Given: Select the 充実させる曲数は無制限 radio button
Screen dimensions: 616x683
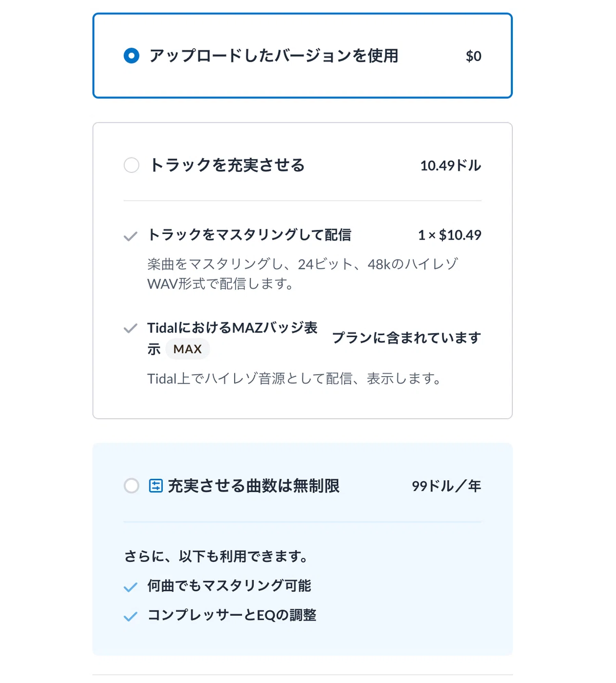Looking at the screenshot, I should tap(131, 485).
